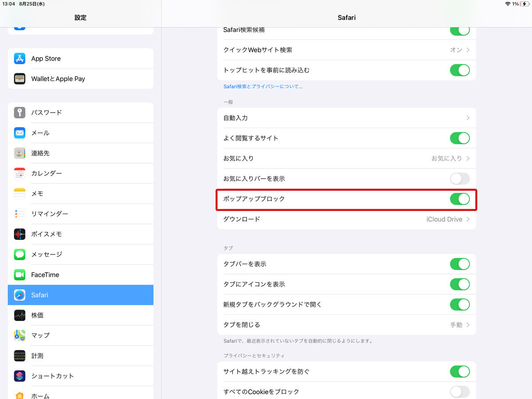Open クイックWebサイト検索 settings

pos(347,50)
